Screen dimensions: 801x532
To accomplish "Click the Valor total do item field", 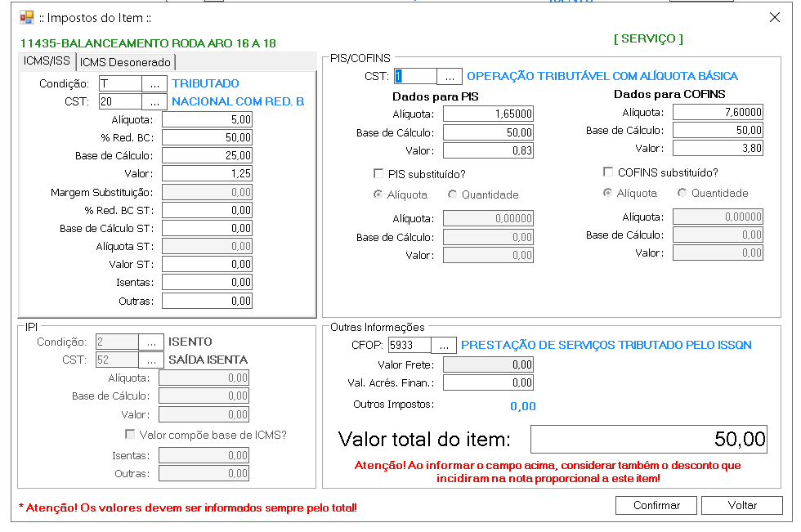I will [x=649, y=439].
